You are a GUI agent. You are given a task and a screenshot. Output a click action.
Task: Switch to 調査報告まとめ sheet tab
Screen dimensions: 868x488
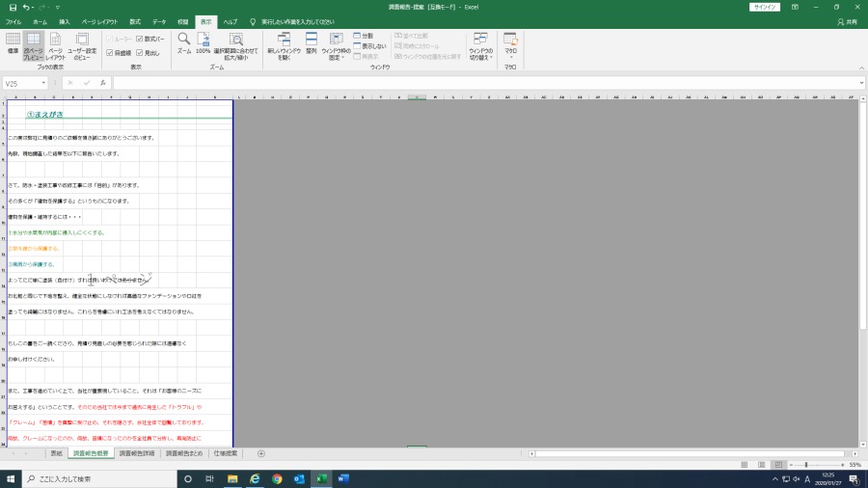click(x=184, y=453)
